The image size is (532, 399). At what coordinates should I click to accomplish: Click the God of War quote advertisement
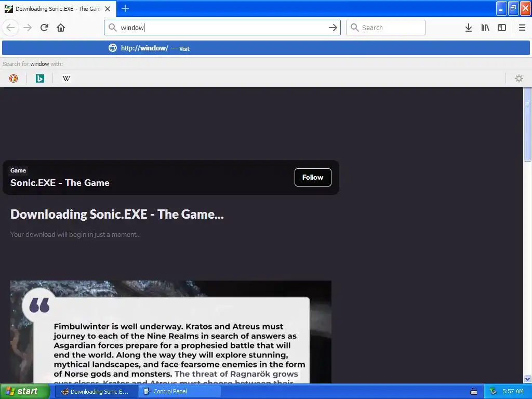[170, 332]
